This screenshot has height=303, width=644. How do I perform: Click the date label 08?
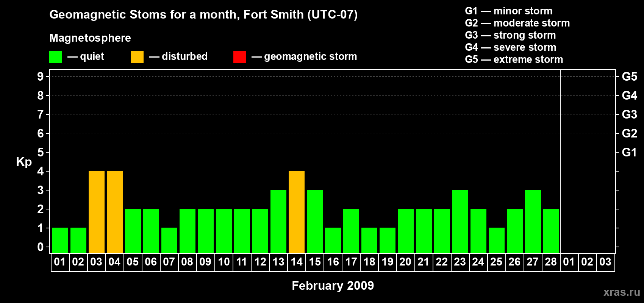[187, 262]
